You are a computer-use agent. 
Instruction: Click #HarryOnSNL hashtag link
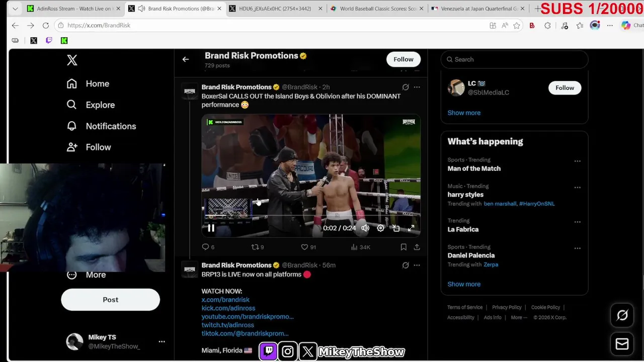tap(537, 204)
